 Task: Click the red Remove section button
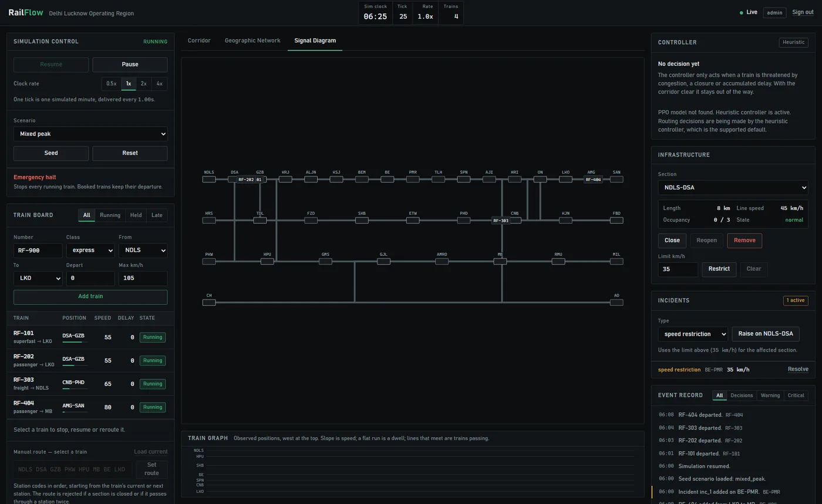744,241
